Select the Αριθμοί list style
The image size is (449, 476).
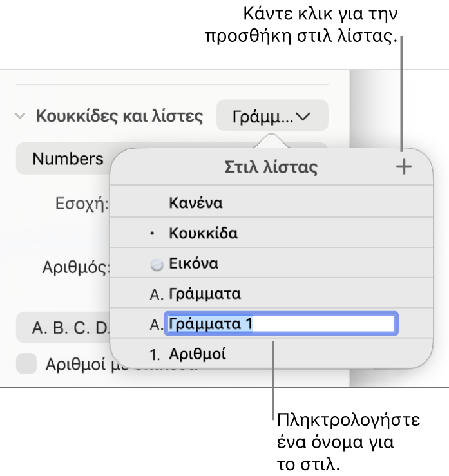271,354
